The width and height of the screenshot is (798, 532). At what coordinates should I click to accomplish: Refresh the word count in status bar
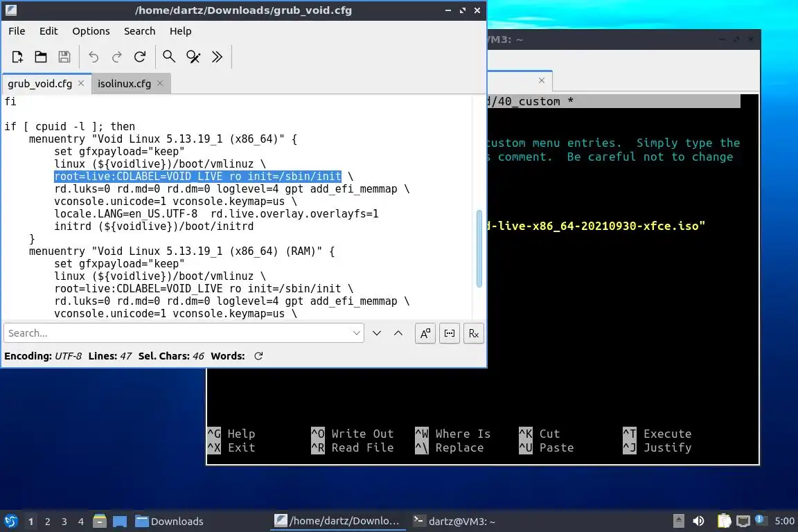258,356
